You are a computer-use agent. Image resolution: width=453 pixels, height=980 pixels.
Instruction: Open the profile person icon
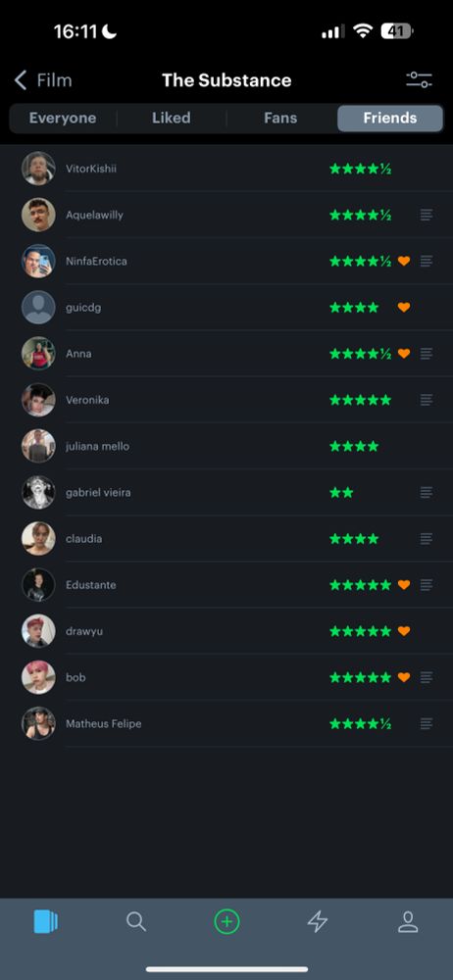408,921
